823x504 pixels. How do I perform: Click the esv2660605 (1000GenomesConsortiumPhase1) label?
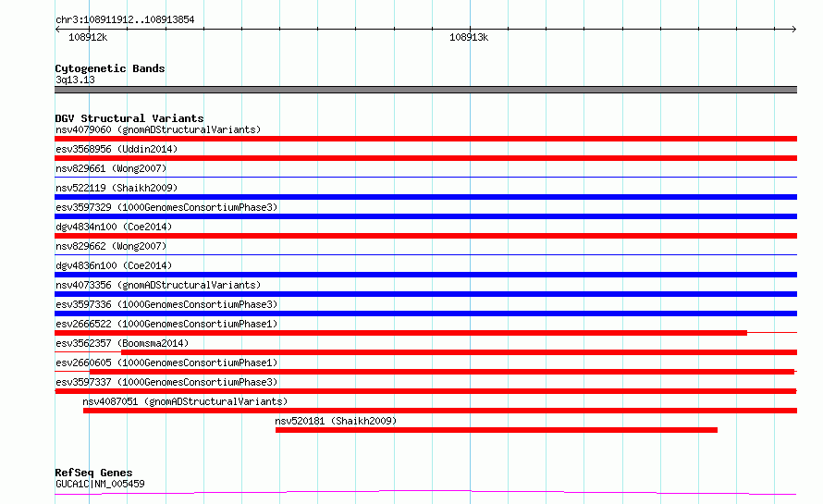click(166, 363)
